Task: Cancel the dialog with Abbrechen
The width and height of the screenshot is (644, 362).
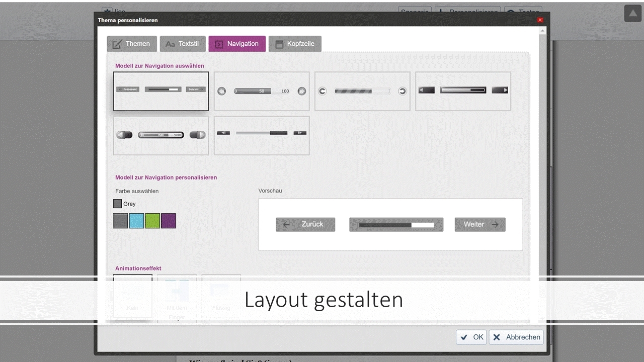Action: tap(516, 337)
